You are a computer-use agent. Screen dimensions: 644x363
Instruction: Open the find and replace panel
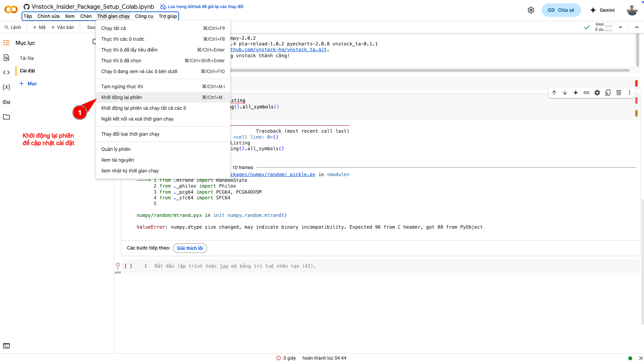point(6,58)
